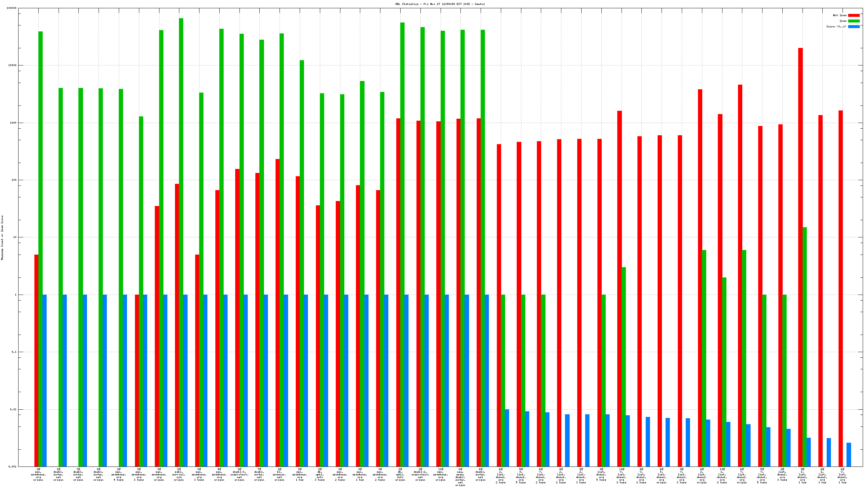This screenshot has height=488, width=868.
Task: Click the dnsbl-2.uceprotect.net origin axis label
Action: [420, 474]
